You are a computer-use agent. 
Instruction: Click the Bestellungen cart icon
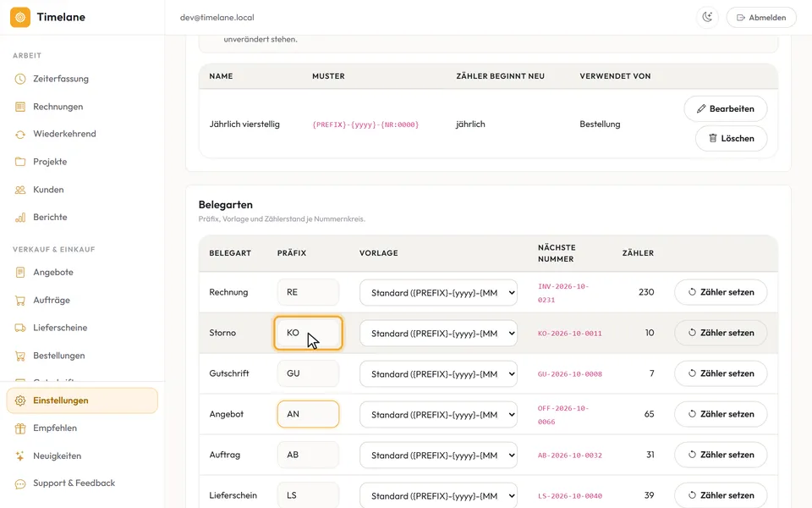(x=20, y=356)
